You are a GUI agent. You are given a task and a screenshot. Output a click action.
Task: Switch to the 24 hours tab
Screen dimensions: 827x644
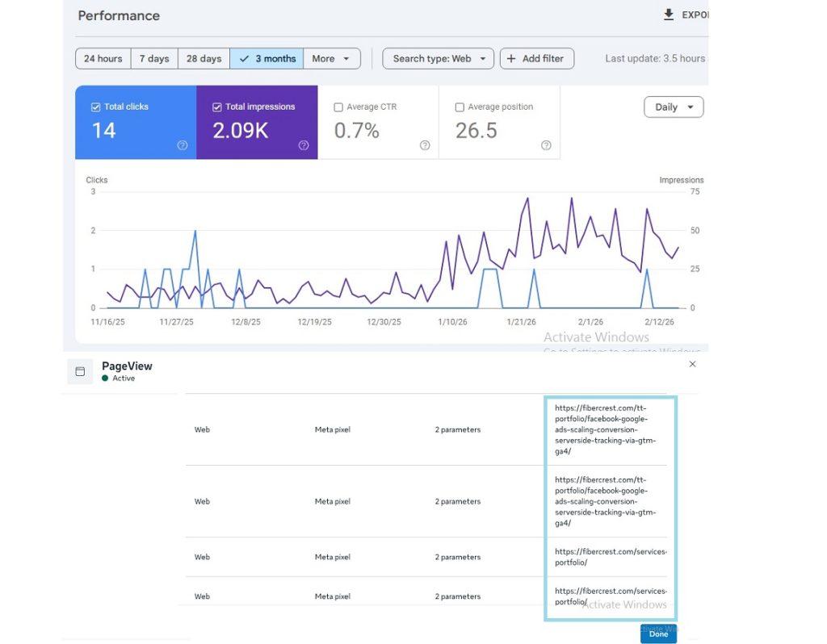[103, 58]
